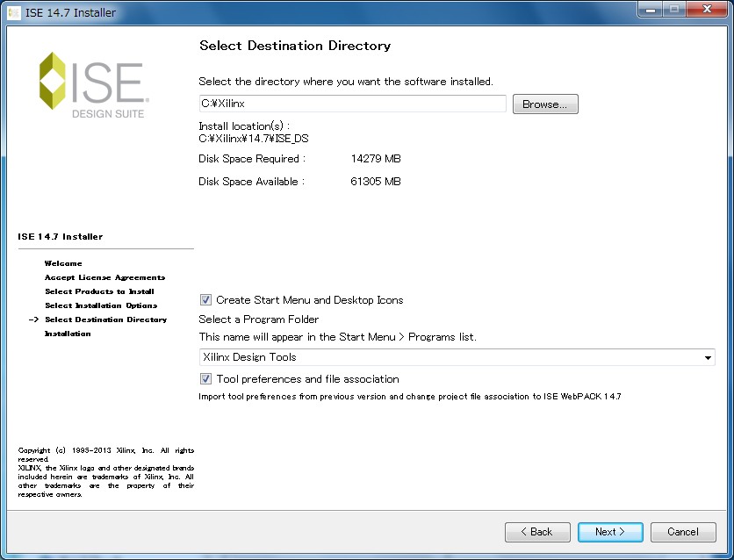Click the Browse... button
Viewport: 734px width, 560px height.
(545, 104)
